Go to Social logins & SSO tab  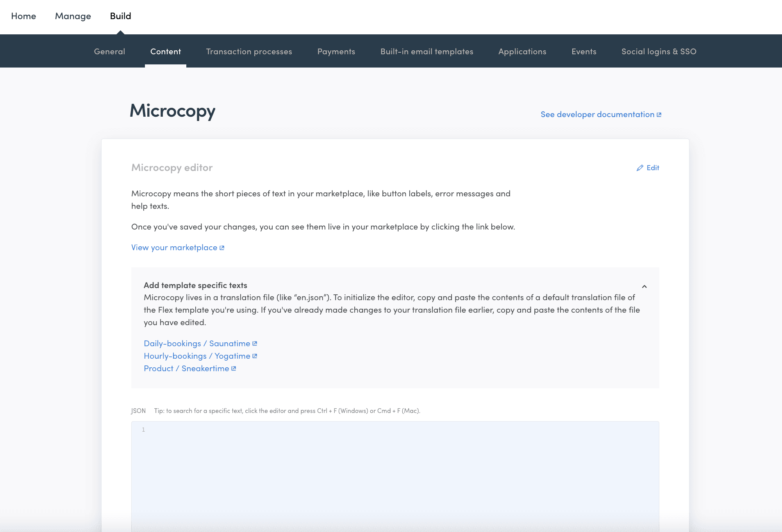pos(659,52)
